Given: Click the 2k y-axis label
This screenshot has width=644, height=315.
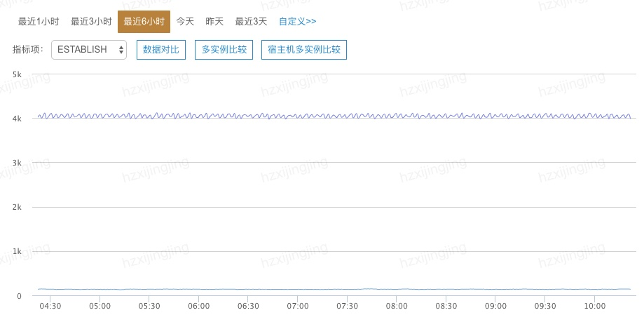Looking at the screenshot, I should 18,207.
